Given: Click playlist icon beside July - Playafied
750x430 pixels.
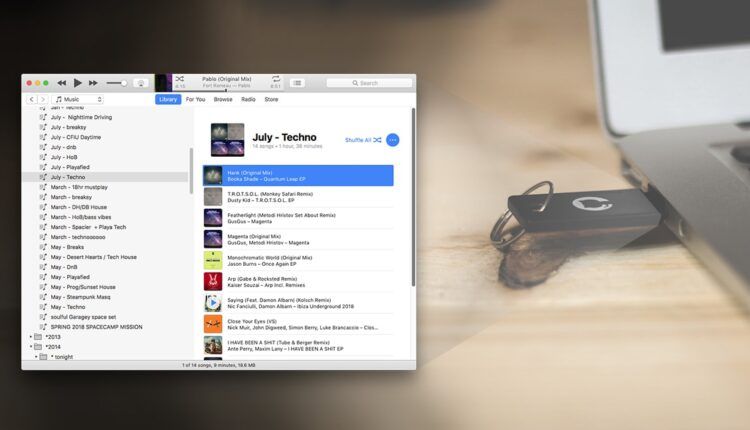Looking at the screenshot, I should (x=43, y=167).
